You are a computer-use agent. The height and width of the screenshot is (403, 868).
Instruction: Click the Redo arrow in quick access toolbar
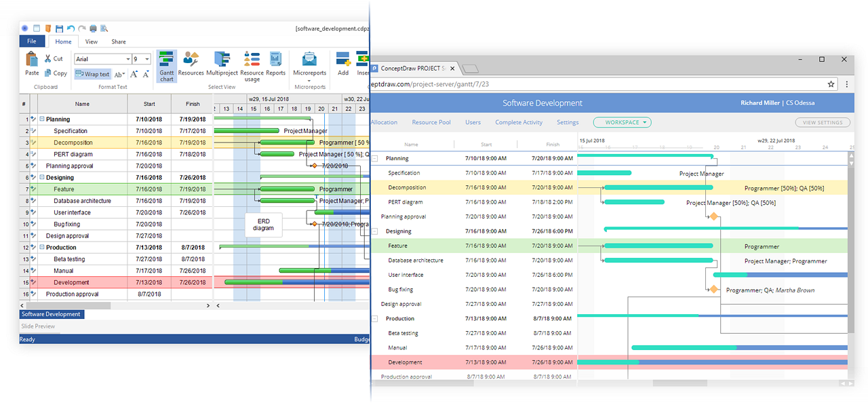click(81, 28)
